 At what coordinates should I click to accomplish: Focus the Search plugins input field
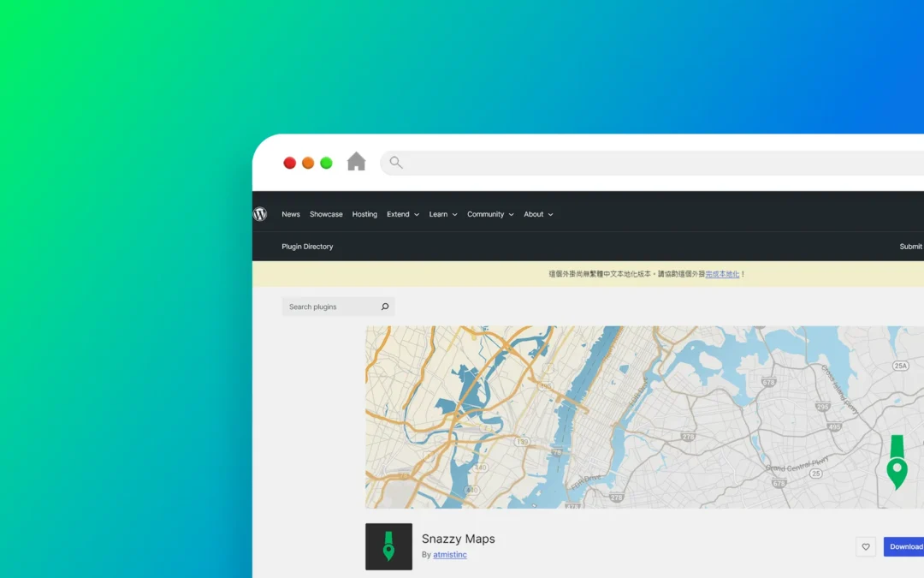coord(338,307)
